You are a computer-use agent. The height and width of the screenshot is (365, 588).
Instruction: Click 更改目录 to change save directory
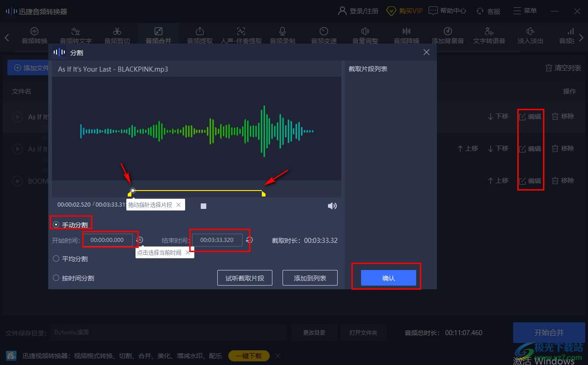(x=314, y=332)
